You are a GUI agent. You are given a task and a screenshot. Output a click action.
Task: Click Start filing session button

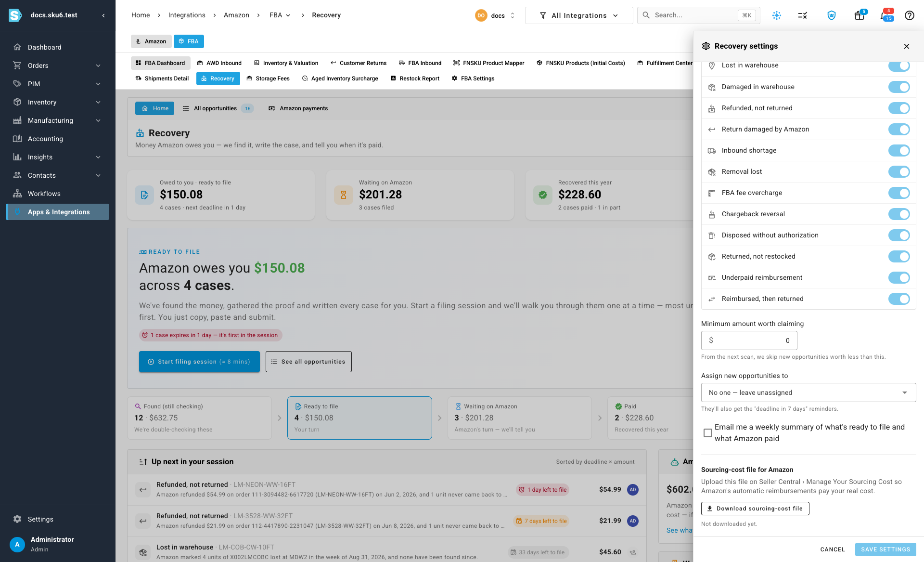(x=199, y=362)
